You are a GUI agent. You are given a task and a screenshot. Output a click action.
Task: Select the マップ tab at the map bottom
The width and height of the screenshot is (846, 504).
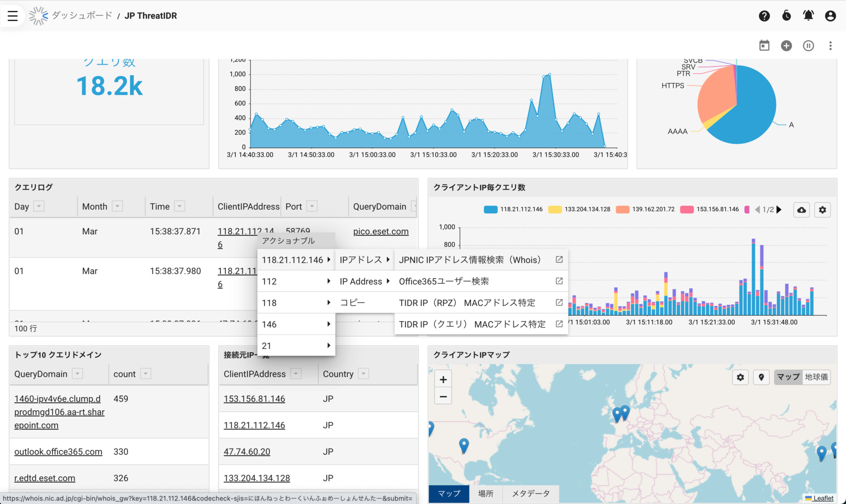click(449, 493)
